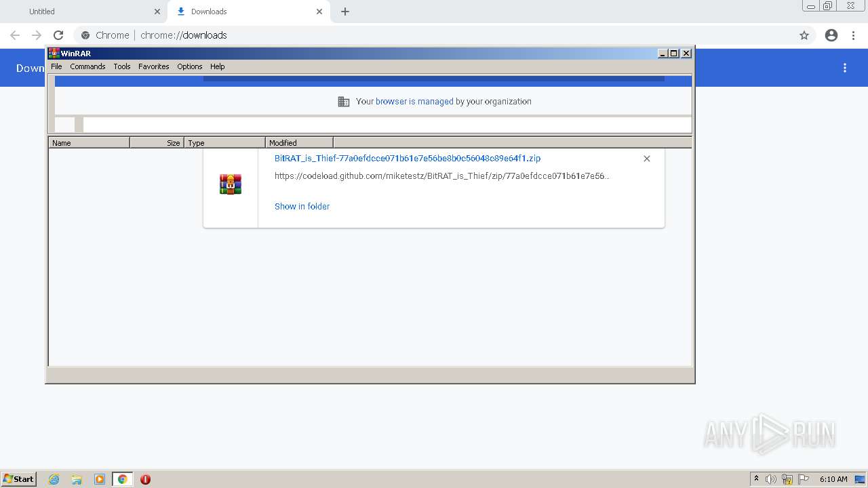Viewport: 868px width, 488px height.
Task: Click the organization building icon
Action: click(344, 101)
